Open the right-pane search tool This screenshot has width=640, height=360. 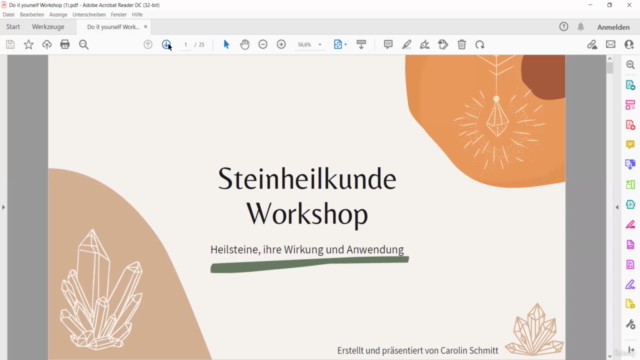(x=631, y=65)
